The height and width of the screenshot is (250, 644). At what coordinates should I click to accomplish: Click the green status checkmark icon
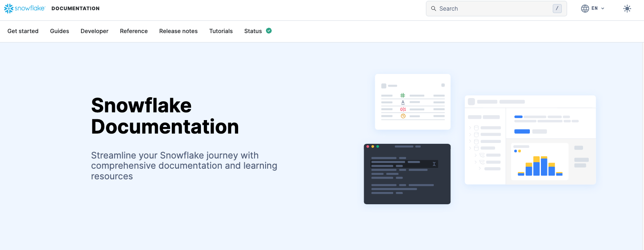(269, 31)
